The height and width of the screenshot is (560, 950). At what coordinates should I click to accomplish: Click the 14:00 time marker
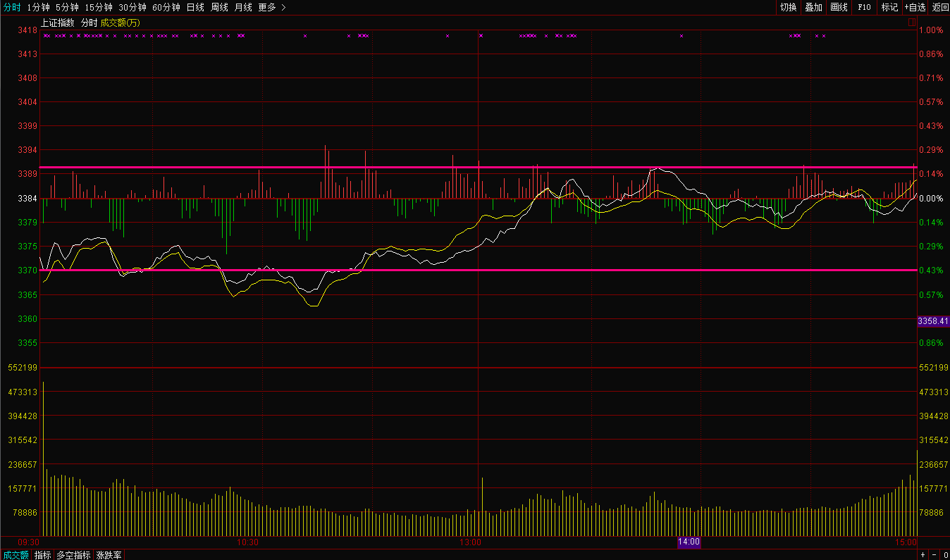tap(689, 542)
